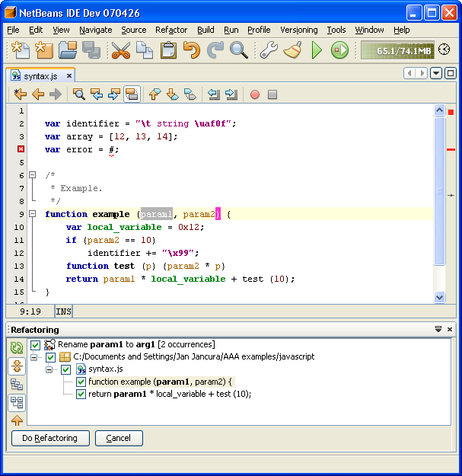Uncheck the return param1 occurrence checkbox
The height and width of the screenshot is (476, 462).
(81, 394)
